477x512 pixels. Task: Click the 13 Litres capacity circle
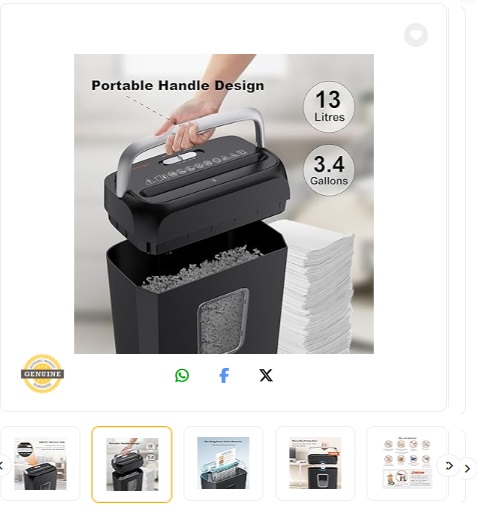pos(329,107)
